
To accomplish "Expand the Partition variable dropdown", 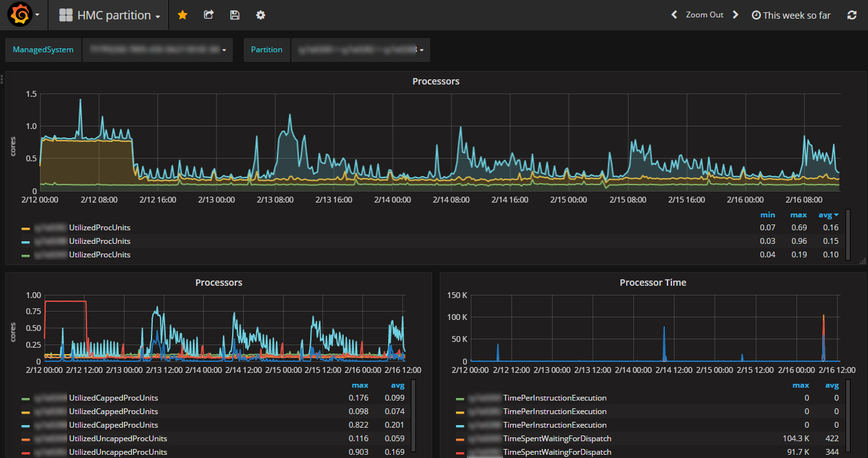I will pos(360,50).
